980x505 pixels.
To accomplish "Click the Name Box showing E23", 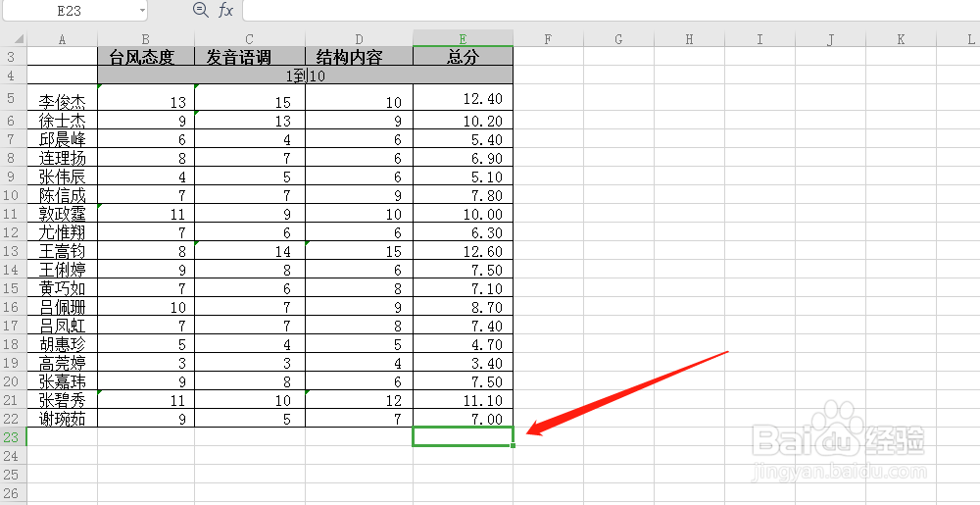I will 70,11.
